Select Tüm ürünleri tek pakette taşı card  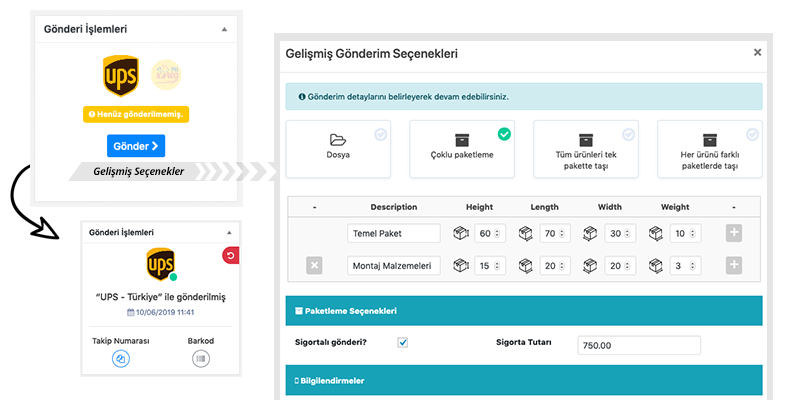pyautogui.click(x=586, y=149)
